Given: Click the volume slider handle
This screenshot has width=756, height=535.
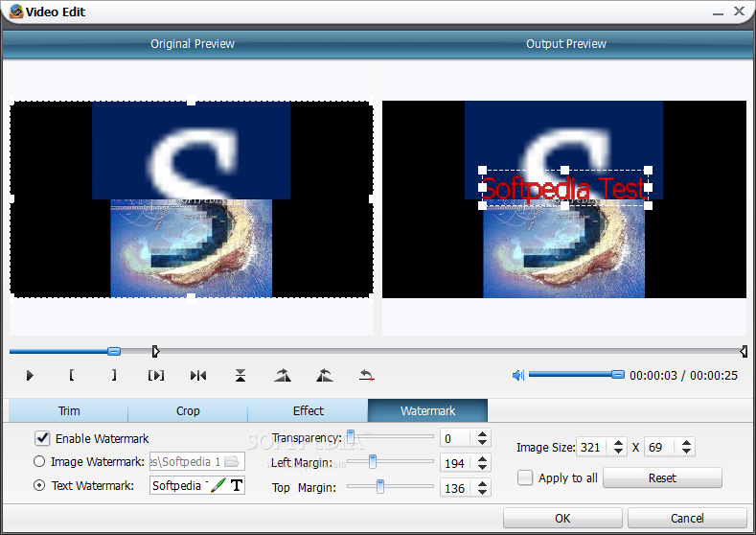Looking at the screenshot, I should click(x=618, y=374).
